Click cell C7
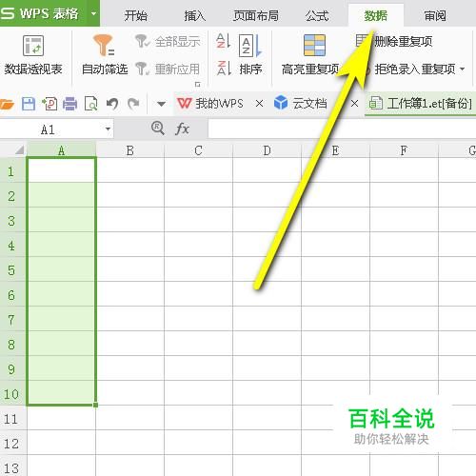476x476 pixels. click(199, 319)
